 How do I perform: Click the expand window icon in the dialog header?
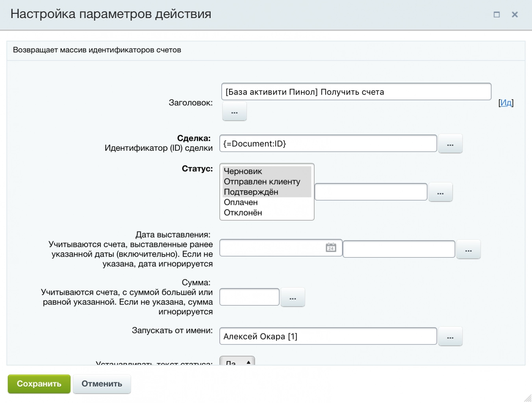click(x=497, y=14)
